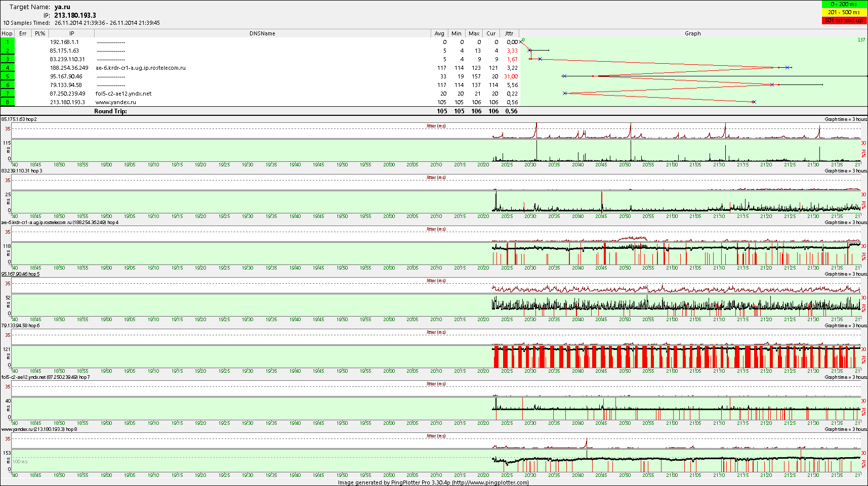Select the ae-6.krdr-cr1-a.ug.ip.rostelecom.ru DNS name

[141, 68]
